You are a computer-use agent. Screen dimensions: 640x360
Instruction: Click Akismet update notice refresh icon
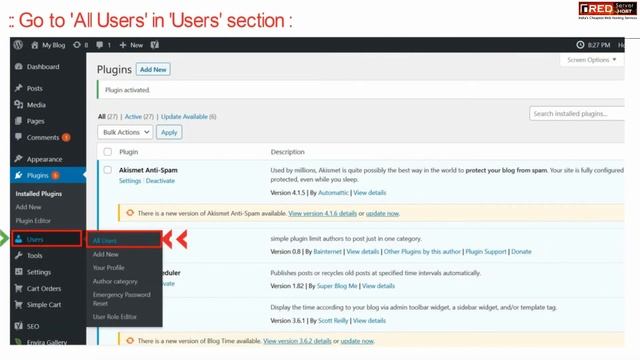(130, 213)
